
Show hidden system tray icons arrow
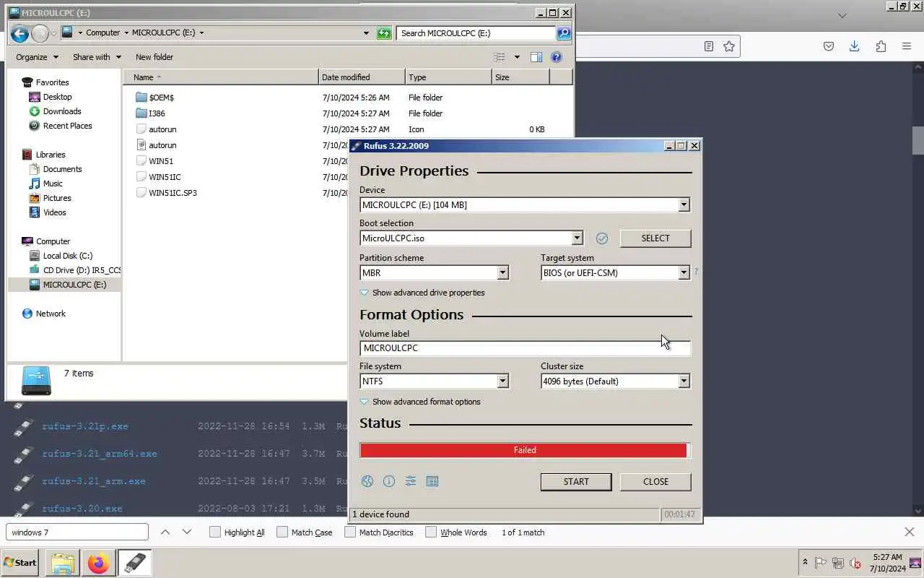click(x=805, y=562)
